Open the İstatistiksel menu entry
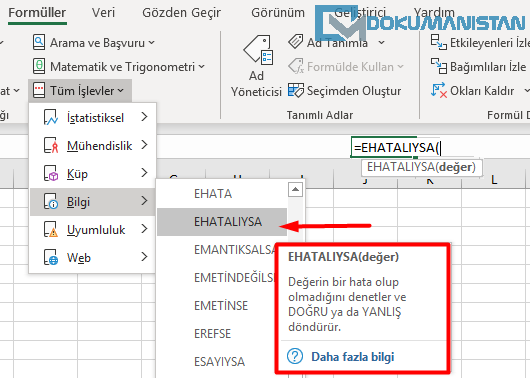The height and width of the screenshot is (378, 530). (93, 117)
